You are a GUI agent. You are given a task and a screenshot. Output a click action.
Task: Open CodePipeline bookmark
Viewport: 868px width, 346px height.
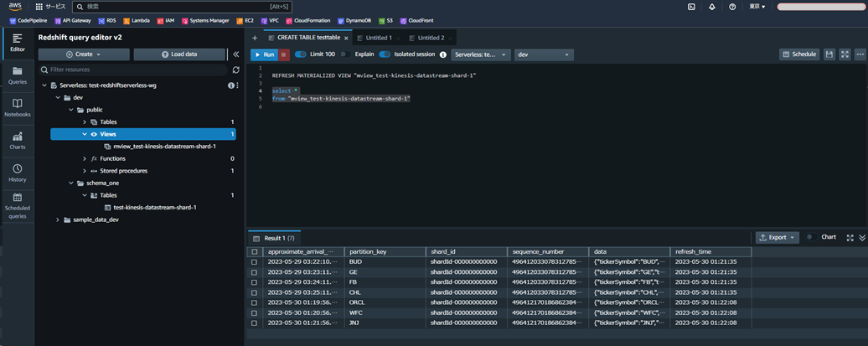pos(28,20)
